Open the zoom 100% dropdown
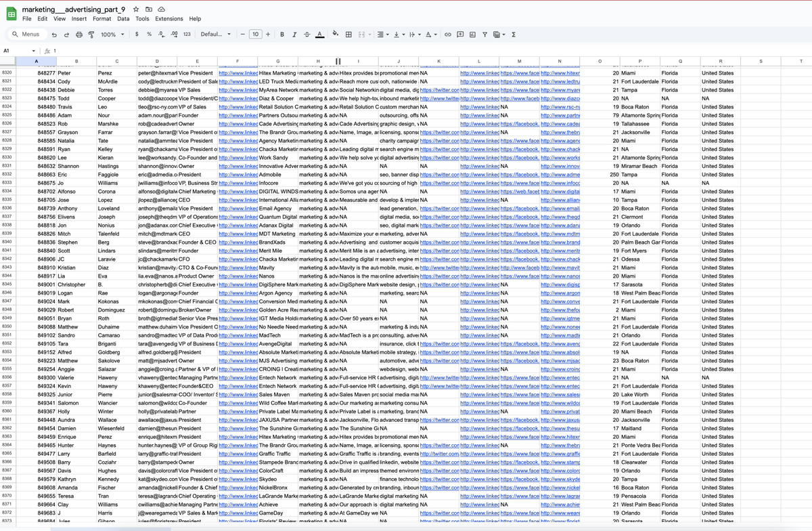 tap(112, 34)
